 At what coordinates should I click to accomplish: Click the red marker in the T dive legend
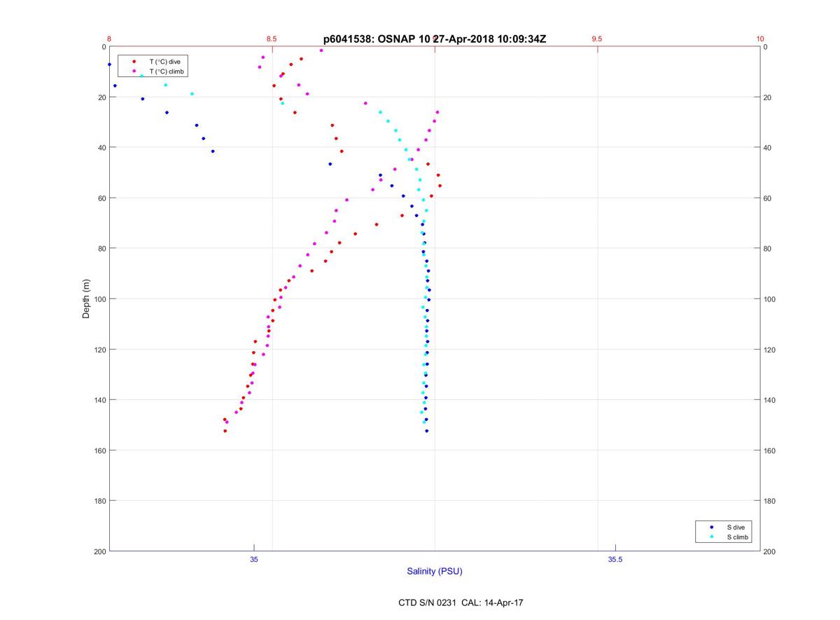[134, 62]
